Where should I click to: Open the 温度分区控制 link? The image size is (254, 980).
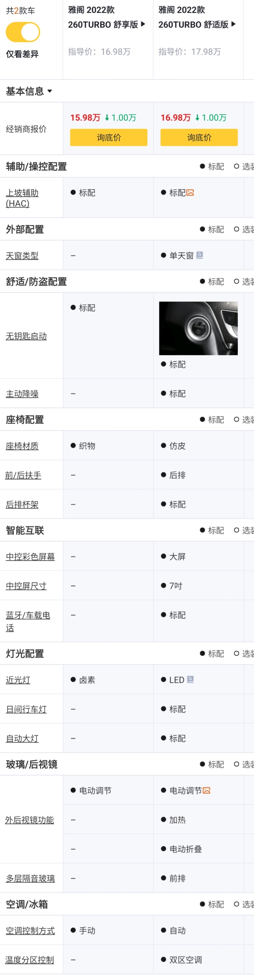click(x=29, y=960)
